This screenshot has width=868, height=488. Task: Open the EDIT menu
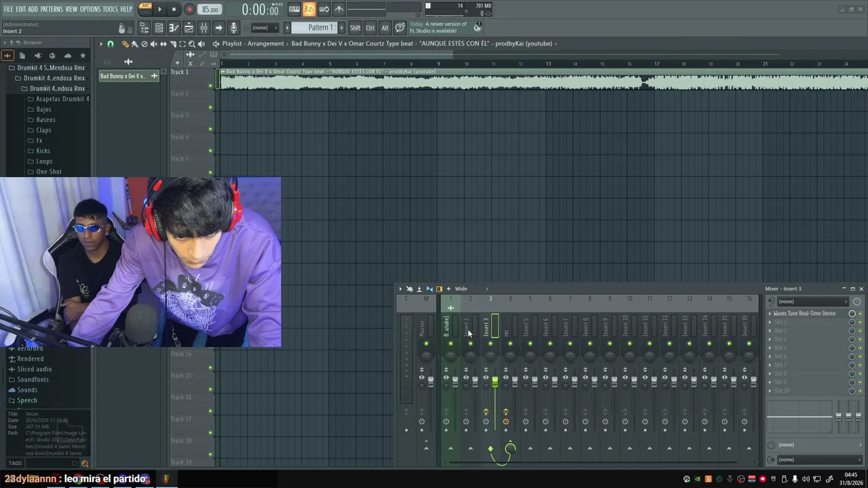point(21,9)
